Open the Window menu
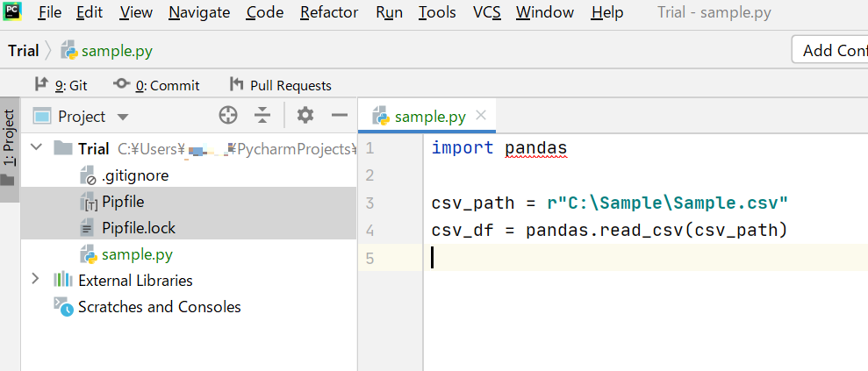 545,12
